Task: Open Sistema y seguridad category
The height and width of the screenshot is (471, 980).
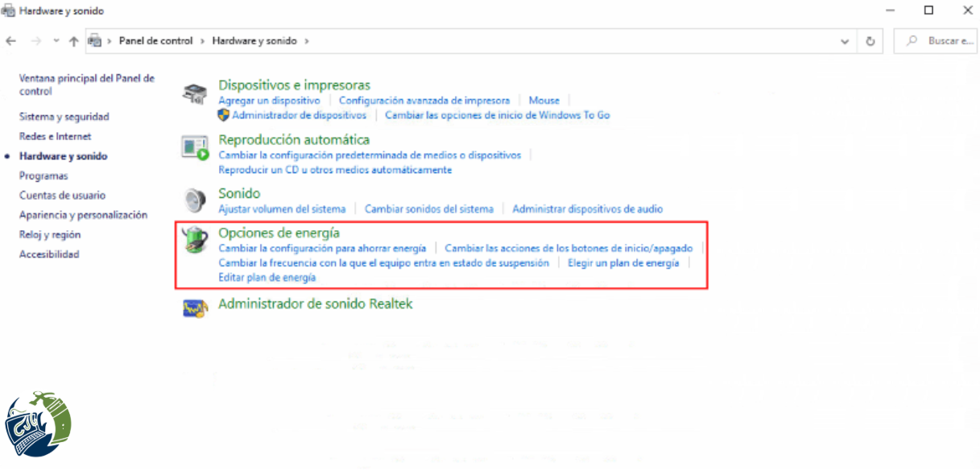Action: pos(64,117)
